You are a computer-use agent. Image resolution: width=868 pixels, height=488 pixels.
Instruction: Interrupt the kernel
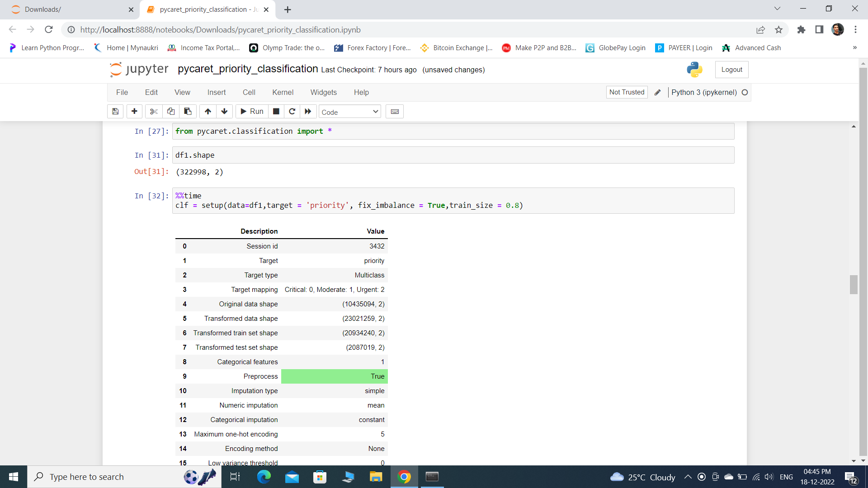[276, 111]
